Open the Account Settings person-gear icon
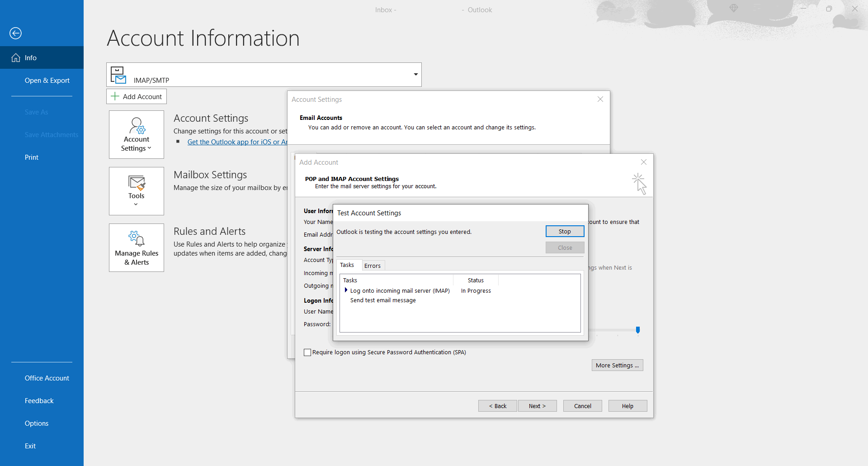The width and height of the screenshot is (868, 466). coord(137,126)
